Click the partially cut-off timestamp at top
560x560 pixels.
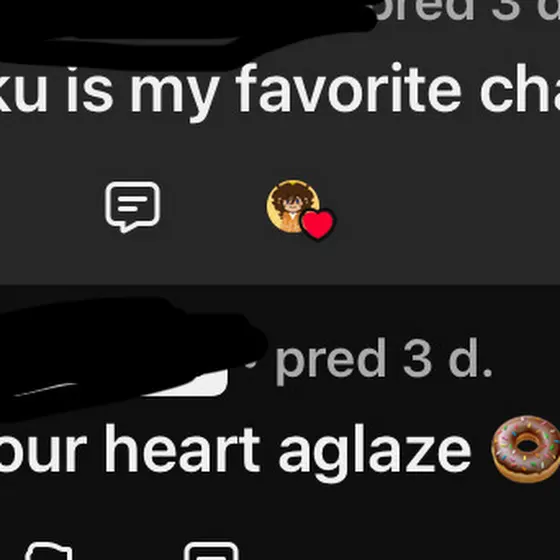[466, 11]
